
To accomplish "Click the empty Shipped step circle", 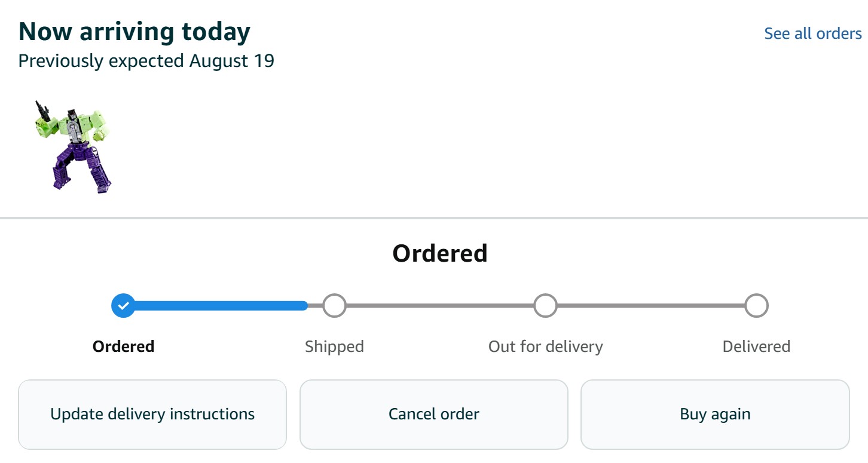I will click(334, 306).
